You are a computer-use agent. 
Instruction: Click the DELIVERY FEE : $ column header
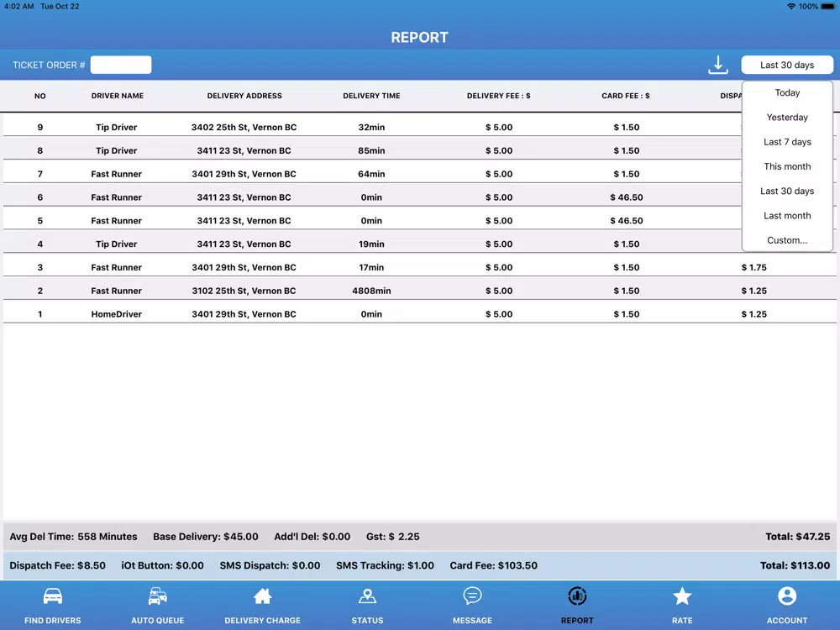[499, 96]
